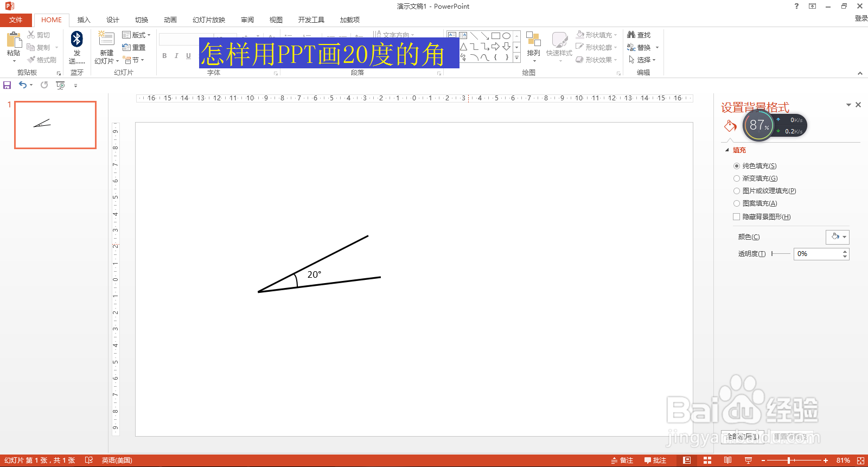Click the Fill paint bucket panel icon
868x467 pixels.
pyautogui.click(x=730, y=126)
